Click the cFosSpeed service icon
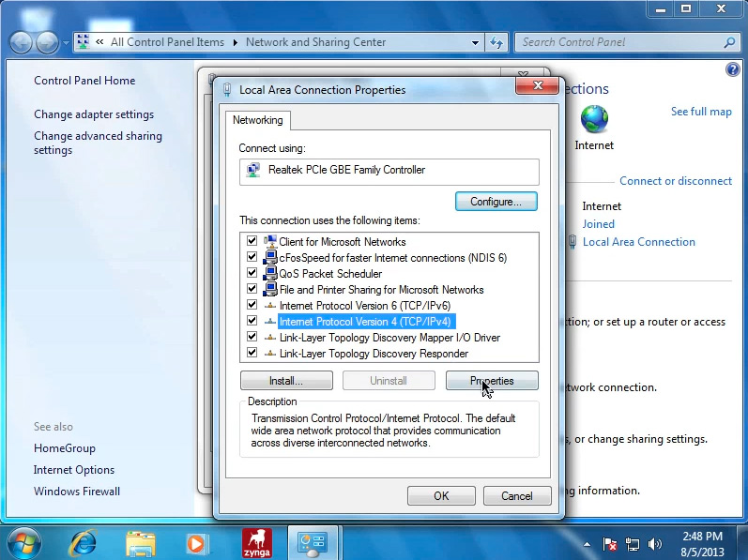748x560 pixels. [270, 257]
